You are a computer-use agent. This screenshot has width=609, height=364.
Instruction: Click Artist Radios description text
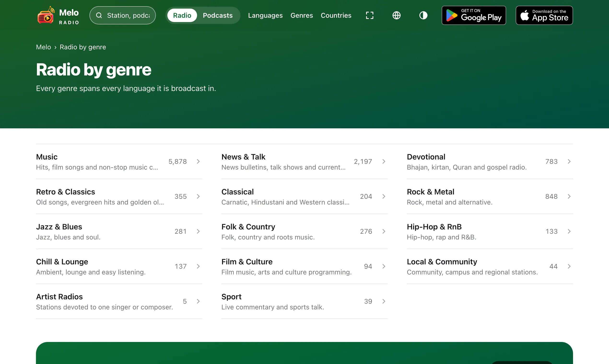(x=105, y=307)
